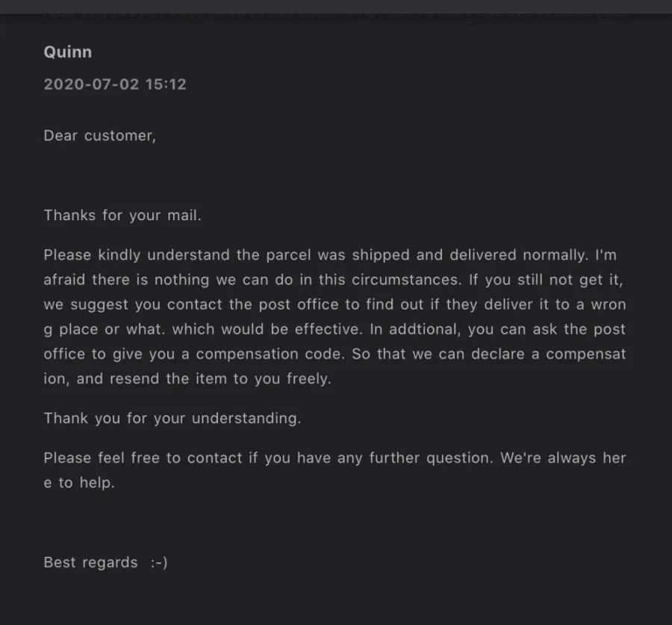Select the 2020-07-02 15:12 timestamp
This screenshot has height=625, width=672.
pyautogui.click(x=115, y=84)
